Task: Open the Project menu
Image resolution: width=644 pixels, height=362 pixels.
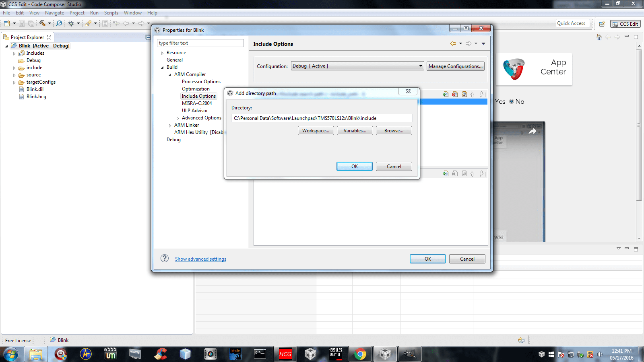Action: click(77, 13)
